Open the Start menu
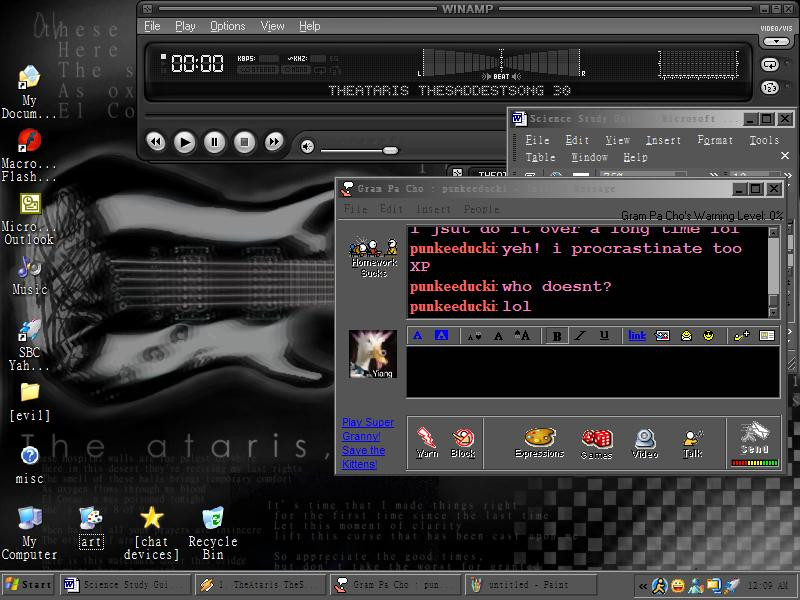This screenshot has height=600, width=800. click(28, 584)
